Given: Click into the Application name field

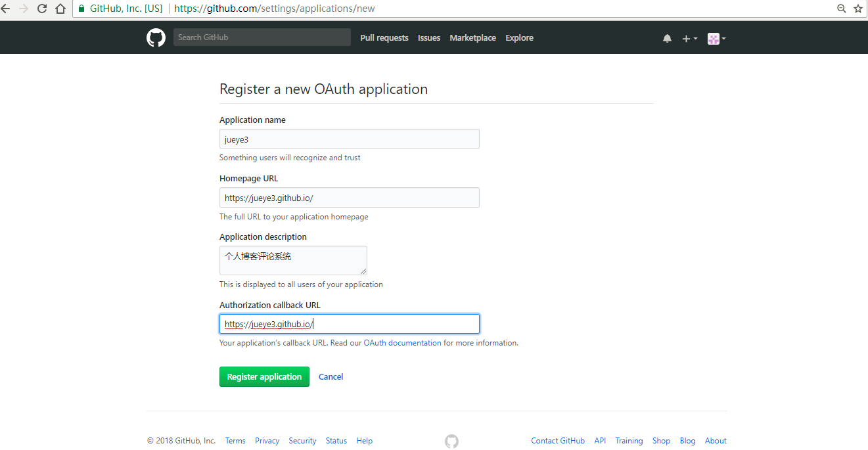Looking at the screenshot, I should point(349,139).
